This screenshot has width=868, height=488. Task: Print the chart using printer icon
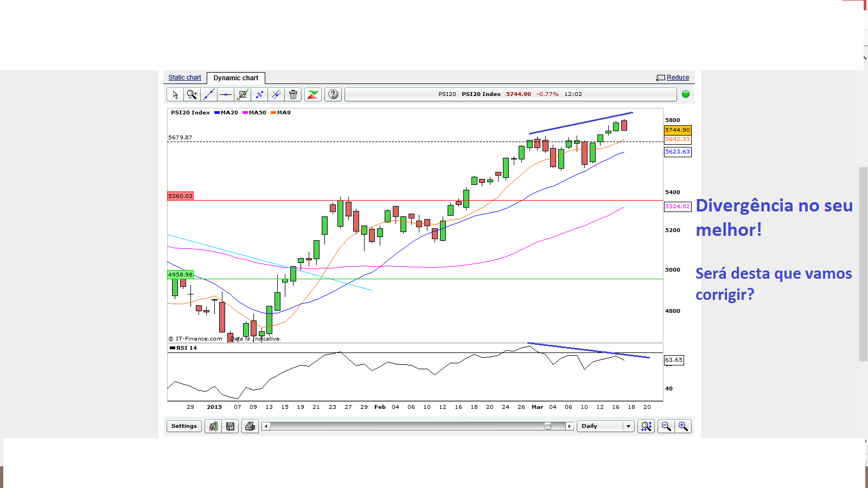pos(250,426)
